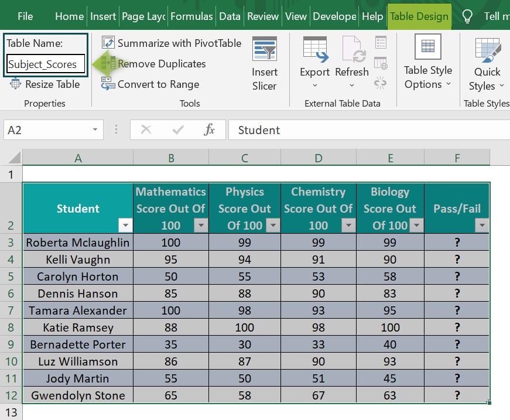Click the Quick Styles label
Image resolution: width=510 pixels, height=420 pixels.
(487, 79)
